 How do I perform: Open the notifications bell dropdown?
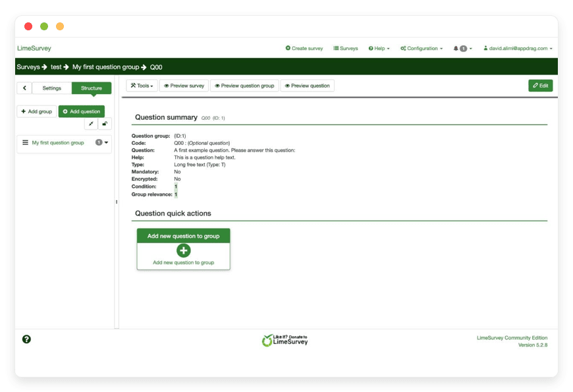462,48
